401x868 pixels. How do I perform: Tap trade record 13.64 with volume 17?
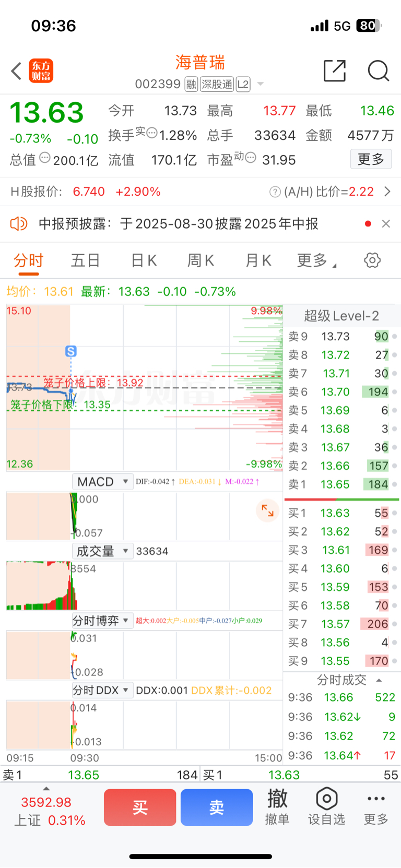tap(341, 756)
